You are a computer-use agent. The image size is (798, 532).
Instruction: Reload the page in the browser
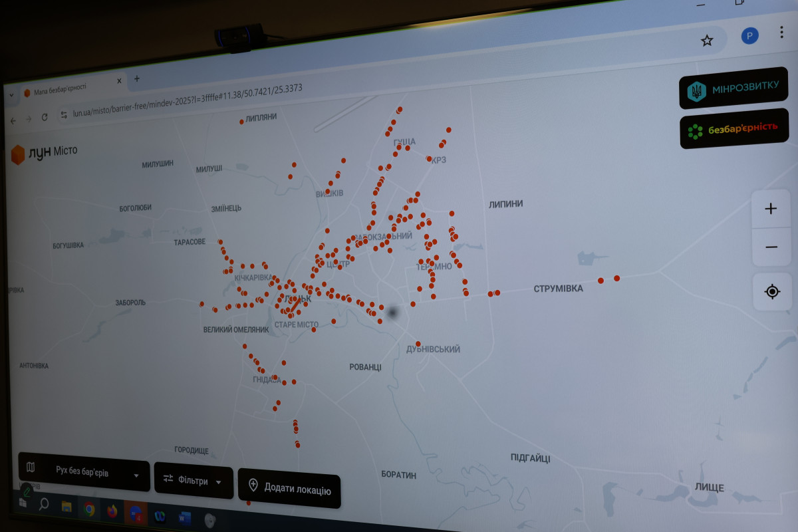point(45,117)
